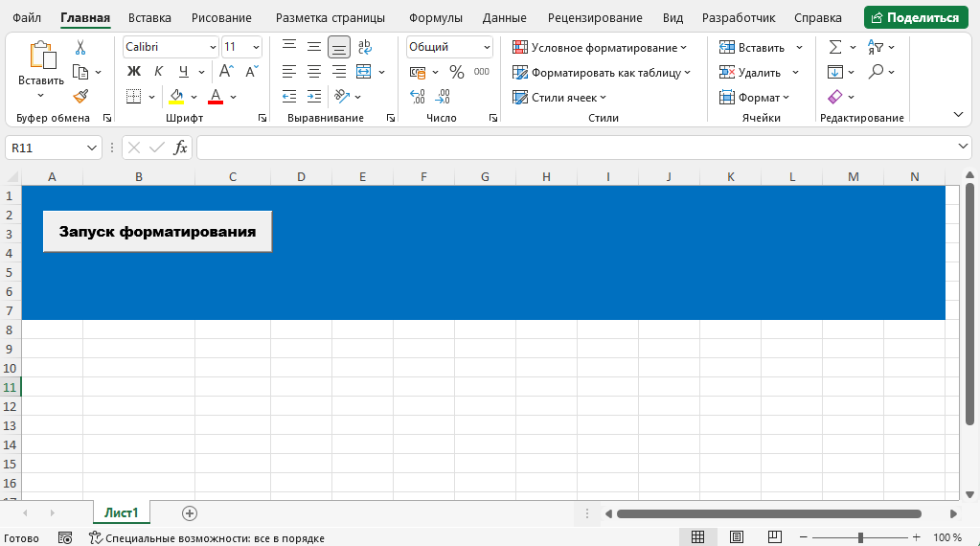Select column D header
This screenshot has width=980, height=546.
pos(301,177)
